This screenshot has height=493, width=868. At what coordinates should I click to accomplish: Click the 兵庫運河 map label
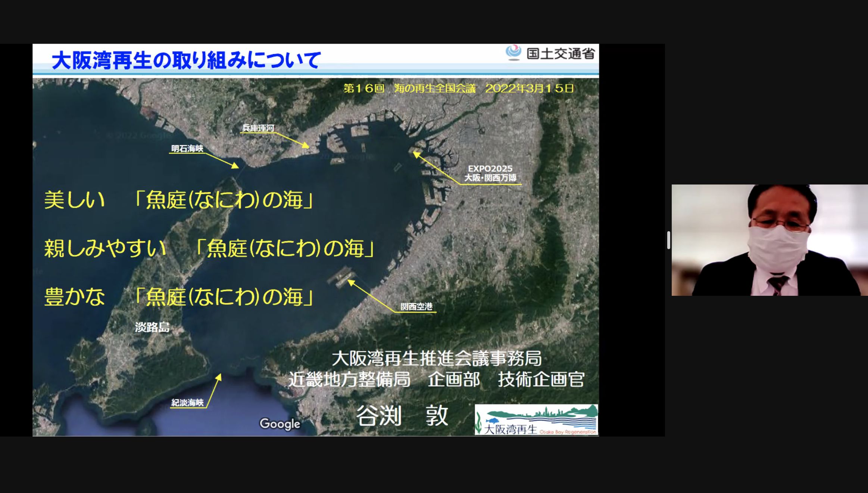[258, 128]
